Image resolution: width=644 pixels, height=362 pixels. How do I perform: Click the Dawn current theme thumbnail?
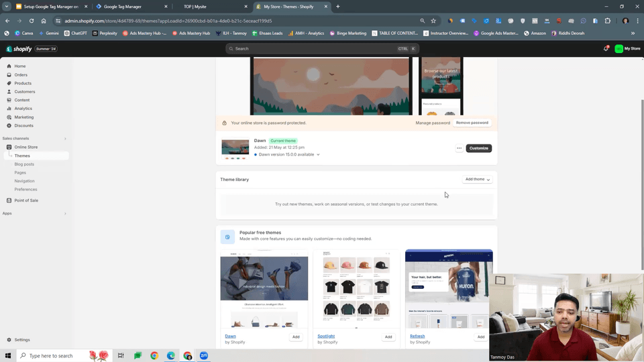[235, 149]
